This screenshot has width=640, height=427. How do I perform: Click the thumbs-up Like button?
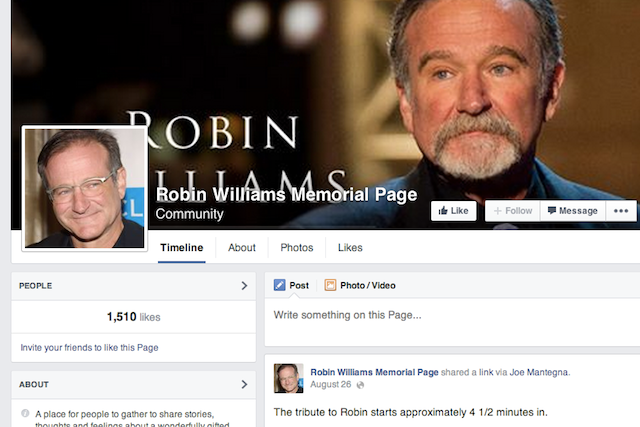tap(453, 211)
